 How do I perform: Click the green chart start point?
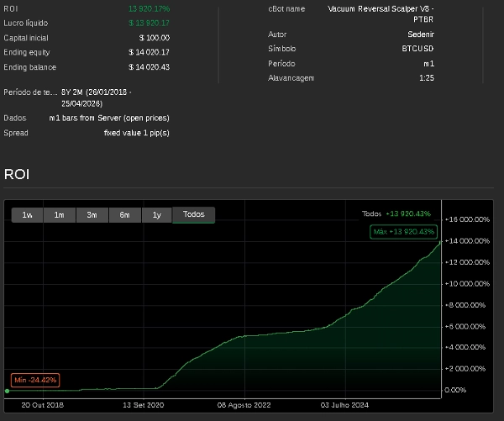7,391
